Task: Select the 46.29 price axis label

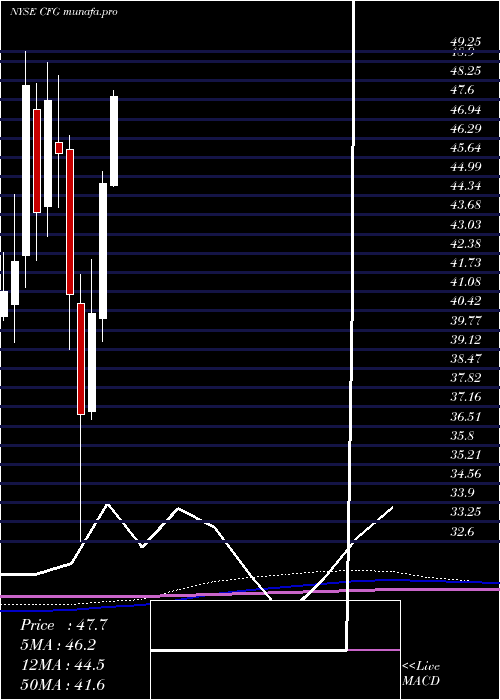Action: click(466, 129)
